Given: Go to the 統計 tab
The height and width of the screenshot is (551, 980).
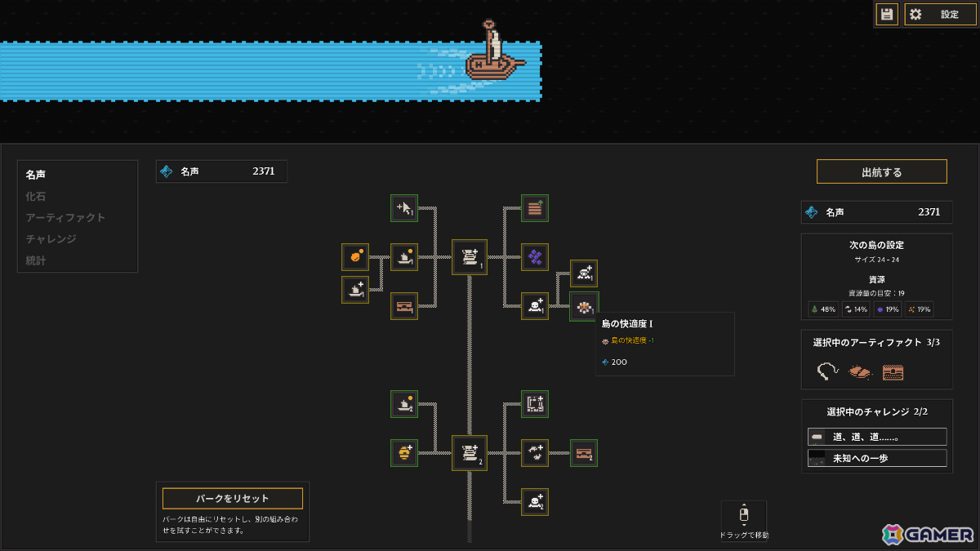Looking at the screenshot, I should pyautogui.click(x=36, y=260).
